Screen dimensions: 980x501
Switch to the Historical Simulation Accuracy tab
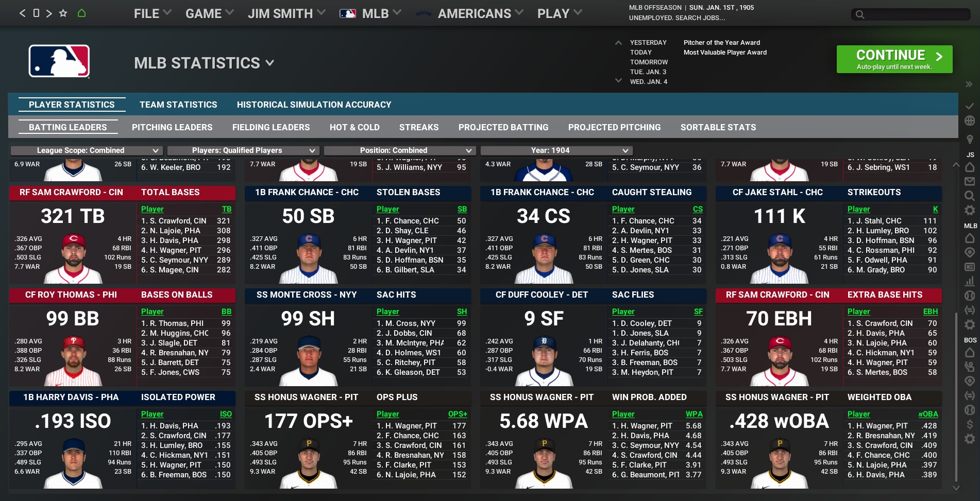coord(314,105)
